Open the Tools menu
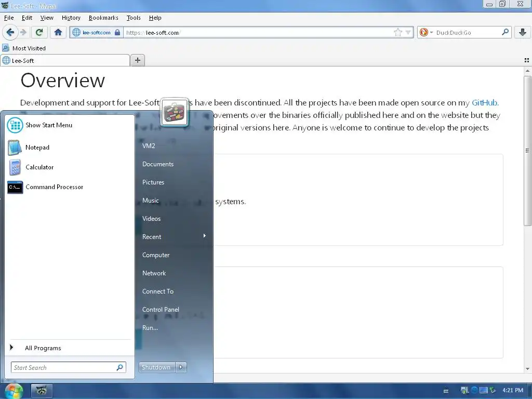Screen dimensions: 532x399 (x=134, y=18)
